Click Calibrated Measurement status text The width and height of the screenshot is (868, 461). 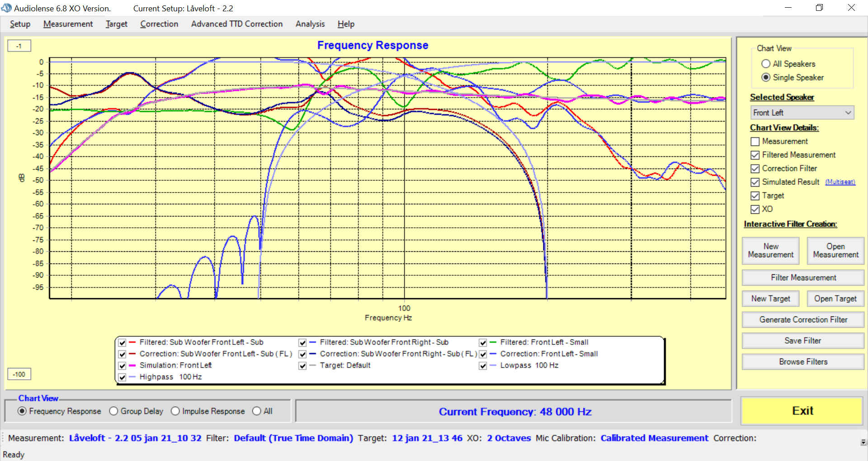pos(654,438)
